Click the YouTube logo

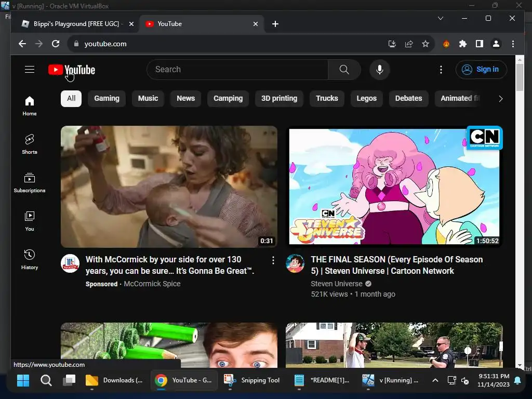[x=72, y=70]
